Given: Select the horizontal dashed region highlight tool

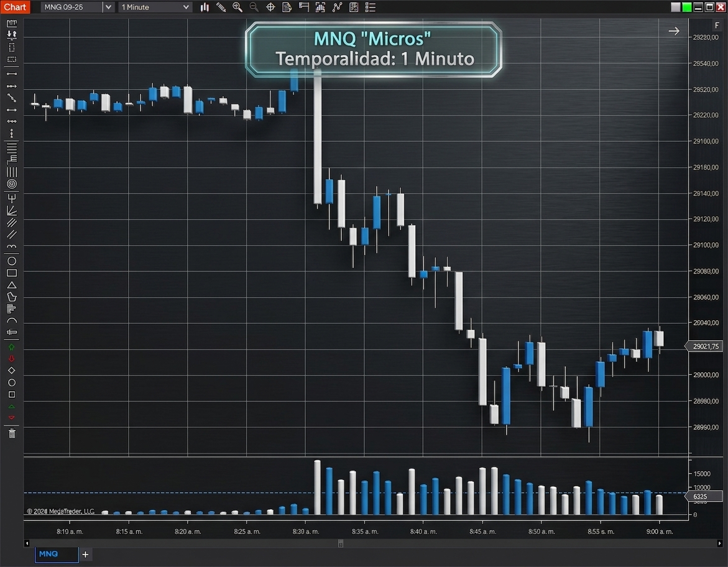Looking at the screenshot, I should click(12, 60).
